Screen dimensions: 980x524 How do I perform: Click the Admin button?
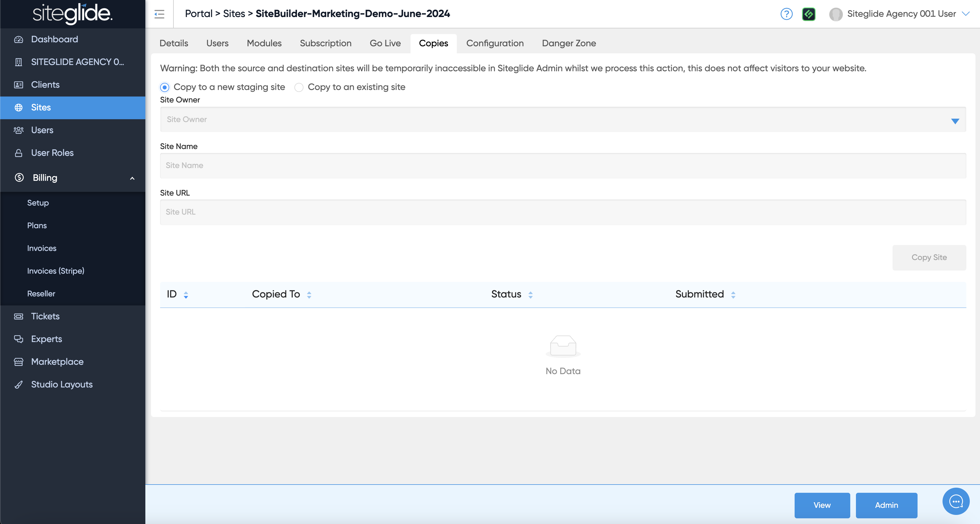click(886, 505)
